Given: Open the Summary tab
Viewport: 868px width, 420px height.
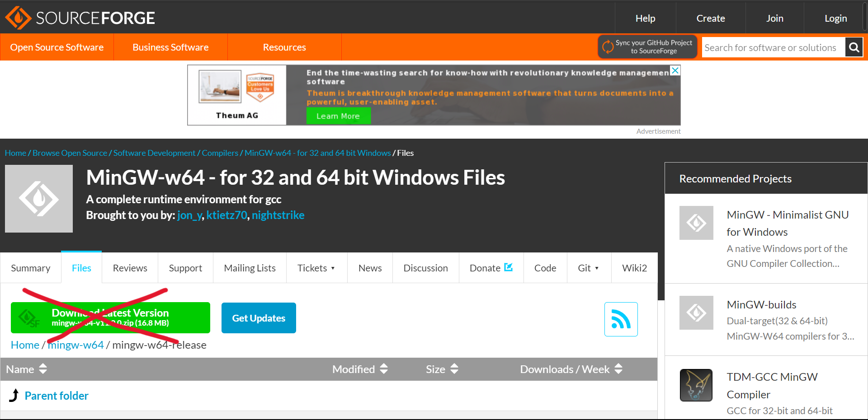Looking at the screenshot, I should pyautogui.click(x=31, y=268).
